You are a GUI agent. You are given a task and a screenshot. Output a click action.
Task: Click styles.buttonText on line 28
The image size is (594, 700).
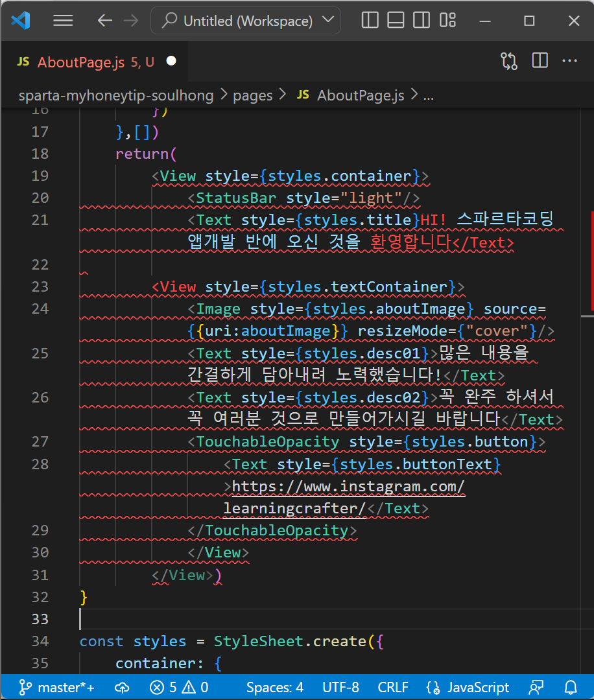click(x=416, y=465)
